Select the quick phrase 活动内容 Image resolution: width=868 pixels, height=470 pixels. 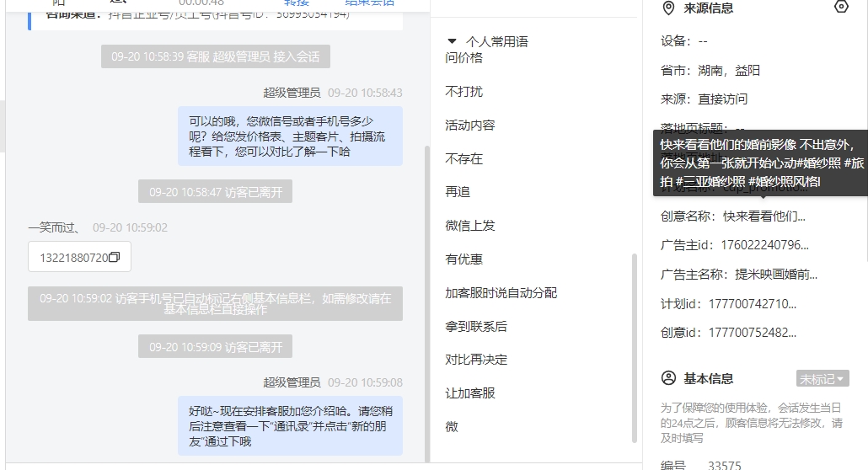click(x=470, y=126)
